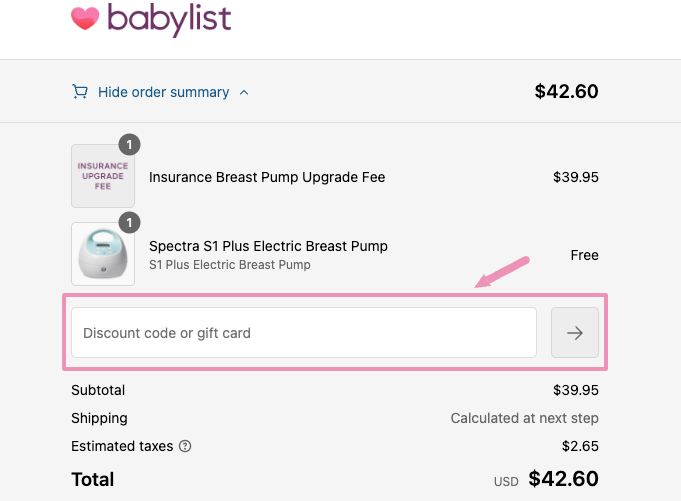Click the Calculated at next step shipping text
Image resolution: width=681 pixels, height=501 pixels.
[x=524, y=418]
